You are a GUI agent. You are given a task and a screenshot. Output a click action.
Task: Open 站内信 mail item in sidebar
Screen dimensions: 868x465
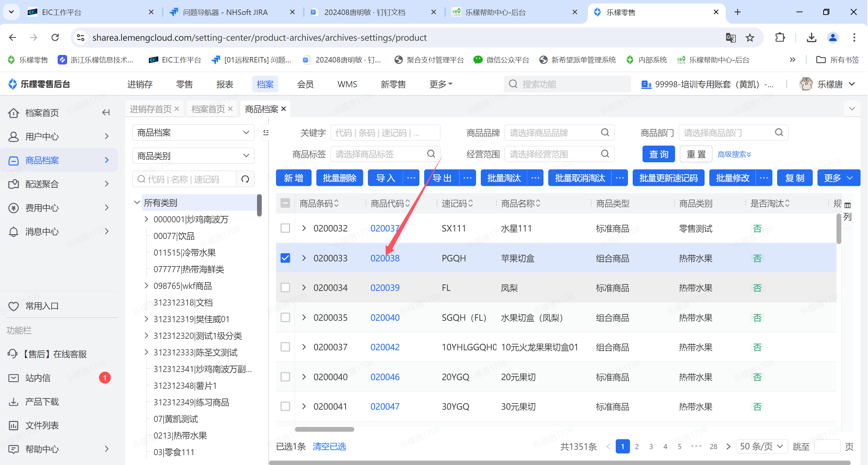(x=59, y=378)
